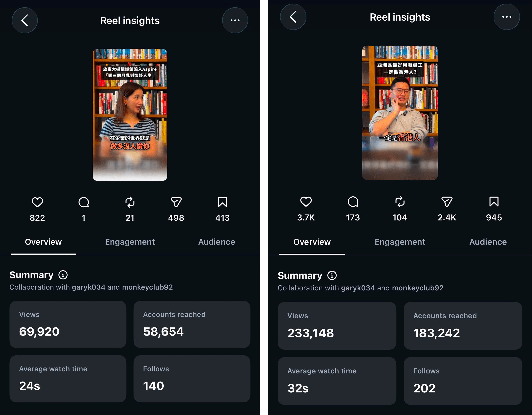Open the more options menu on right screen
Viewport: 532px width, 415px height.
pos(507,17)
